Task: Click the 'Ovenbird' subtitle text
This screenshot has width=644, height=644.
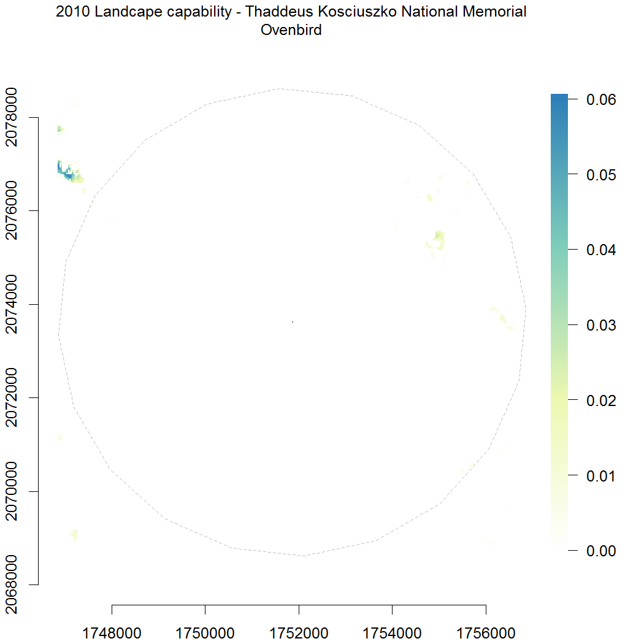Action: click(291, 30)
